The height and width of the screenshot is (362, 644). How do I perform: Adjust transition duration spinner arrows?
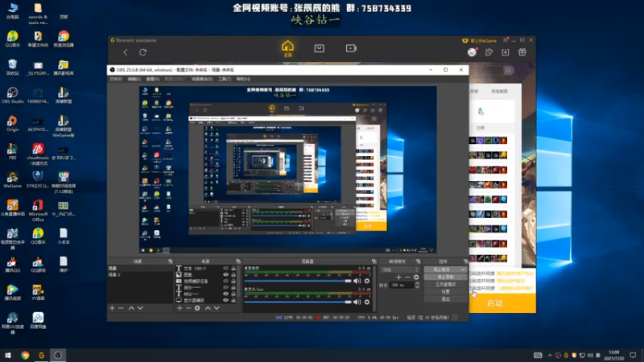[x=417, y=285]
